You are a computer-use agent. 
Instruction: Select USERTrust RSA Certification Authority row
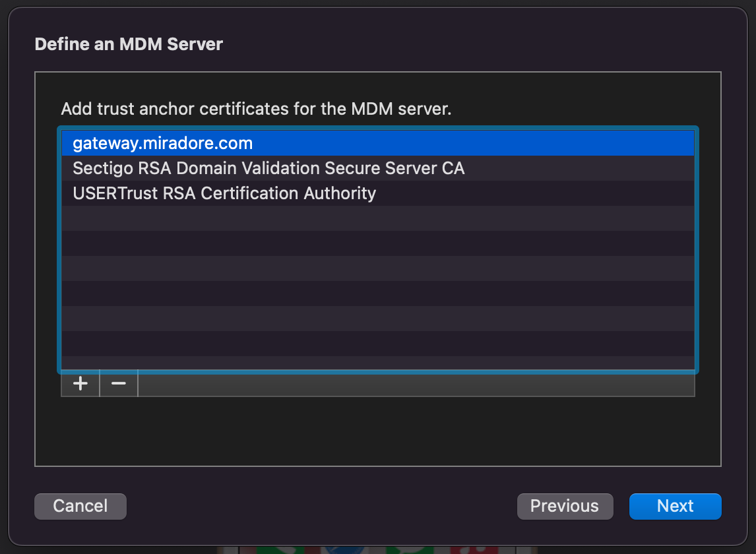click(378, 193)
